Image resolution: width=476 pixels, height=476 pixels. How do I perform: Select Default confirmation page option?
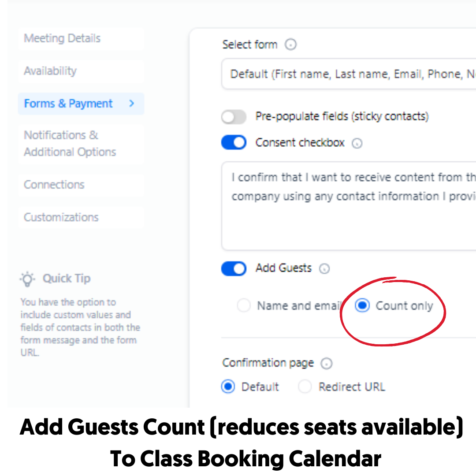tap(228, 387)
